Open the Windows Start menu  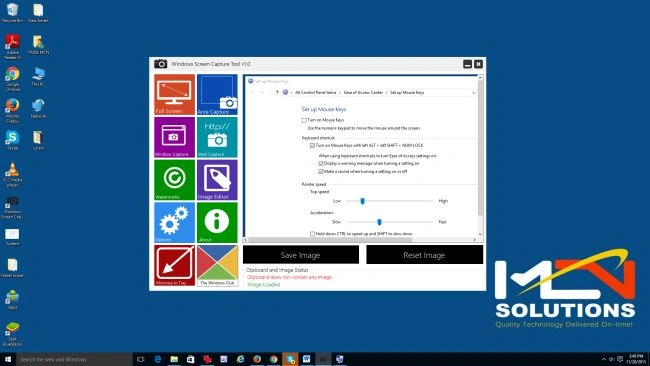[8, 359]
